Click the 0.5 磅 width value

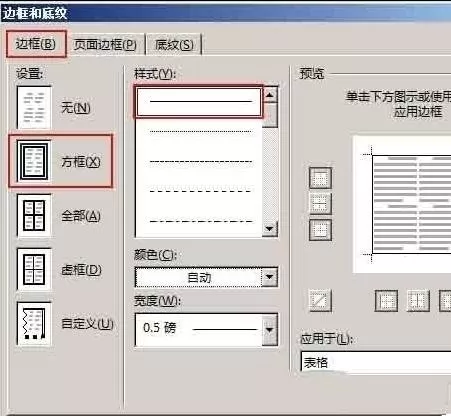[159, 328]
